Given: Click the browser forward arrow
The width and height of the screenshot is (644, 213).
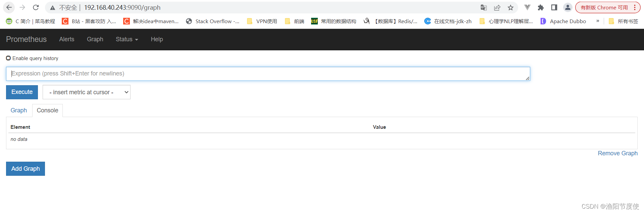Looking at the screenshot, I should pyautogui.click(x=22, y=7).
